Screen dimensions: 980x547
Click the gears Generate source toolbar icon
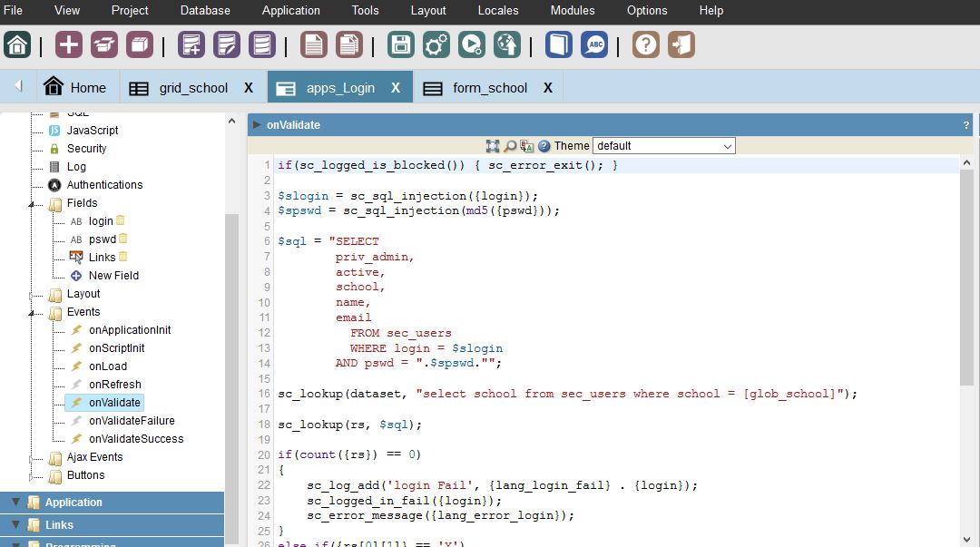tap(436, 45)
